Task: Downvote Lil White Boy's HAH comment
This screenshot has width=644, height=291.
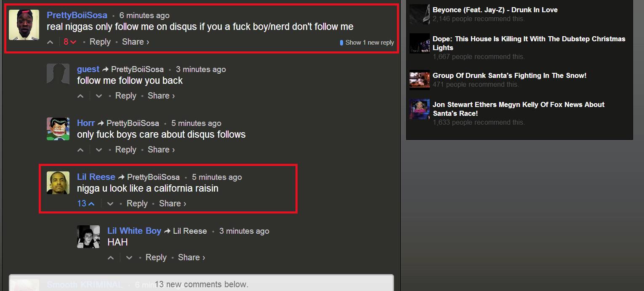Action: [129, 258]
